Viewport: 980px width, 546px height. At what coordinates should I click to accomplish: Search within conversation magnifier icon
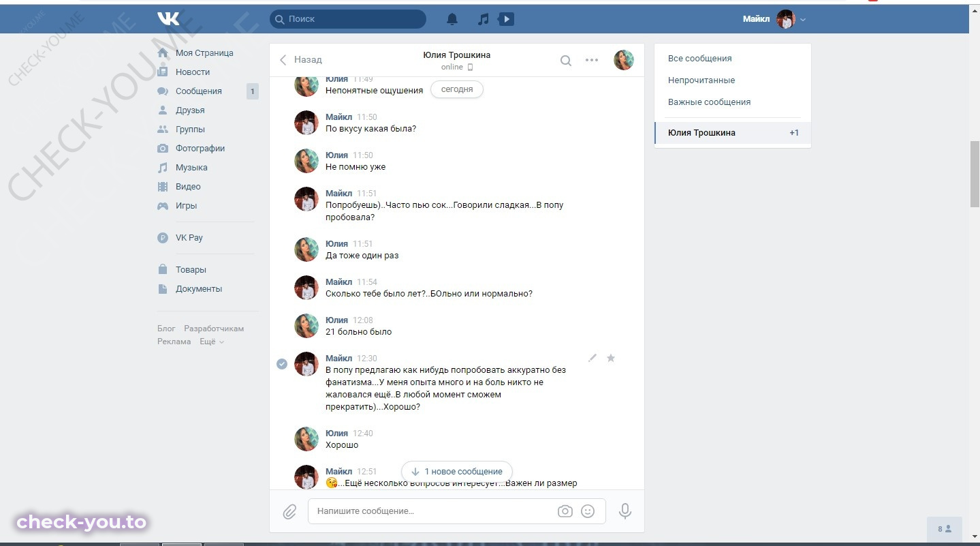tap(566, 60)
